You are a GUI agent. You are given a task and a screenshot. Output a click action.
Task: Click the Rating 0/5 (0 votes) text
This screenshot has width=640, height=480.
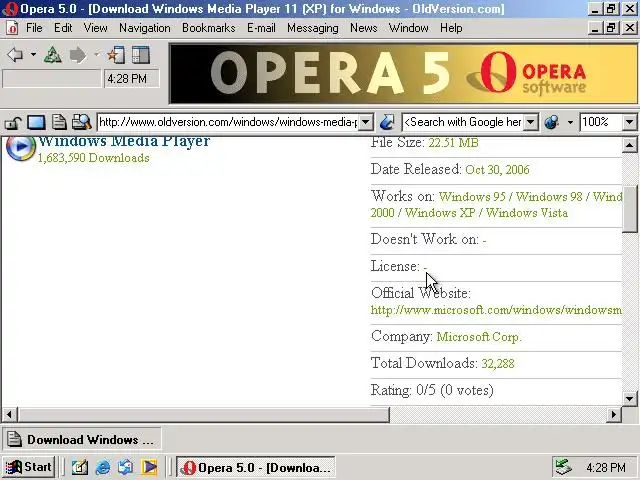pyautogui.click(x=432, y=390)
